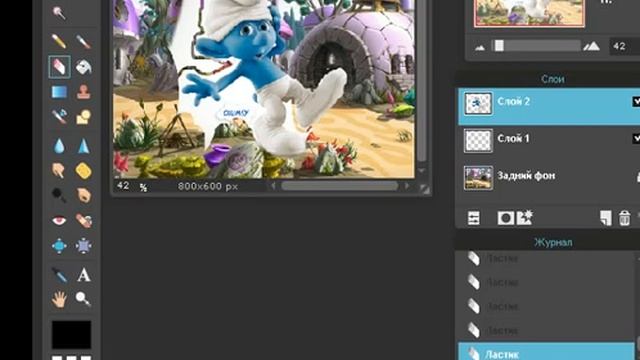Activate the Clone stamp tool
Viewport: 640px width, 360px height.
(x=83, y=92)
